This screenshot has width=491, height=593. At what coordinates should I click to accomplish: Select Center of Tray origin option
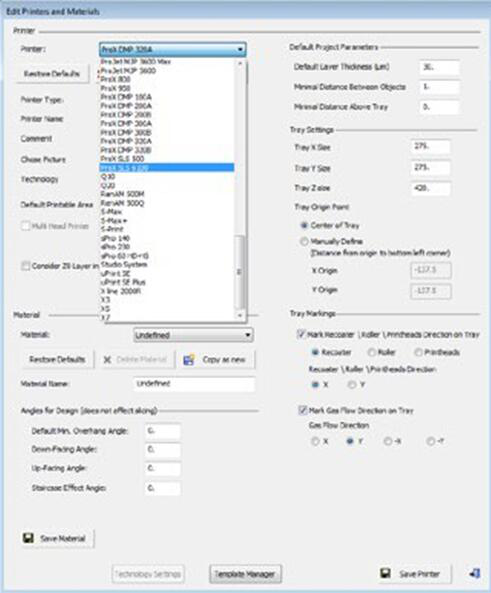(x=304, y=225)
